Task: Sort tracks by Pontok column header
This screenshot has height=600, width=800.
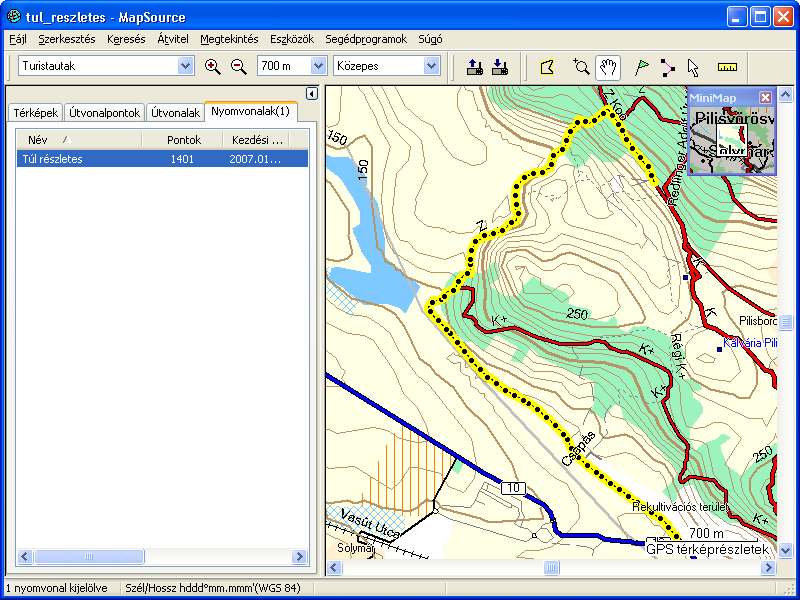Action: (185, 140)
